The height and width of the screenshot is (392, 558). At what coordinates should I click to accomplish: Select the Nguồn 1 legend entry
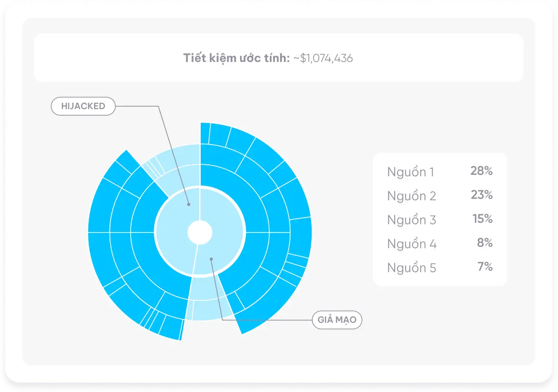[x=411, y=172]
